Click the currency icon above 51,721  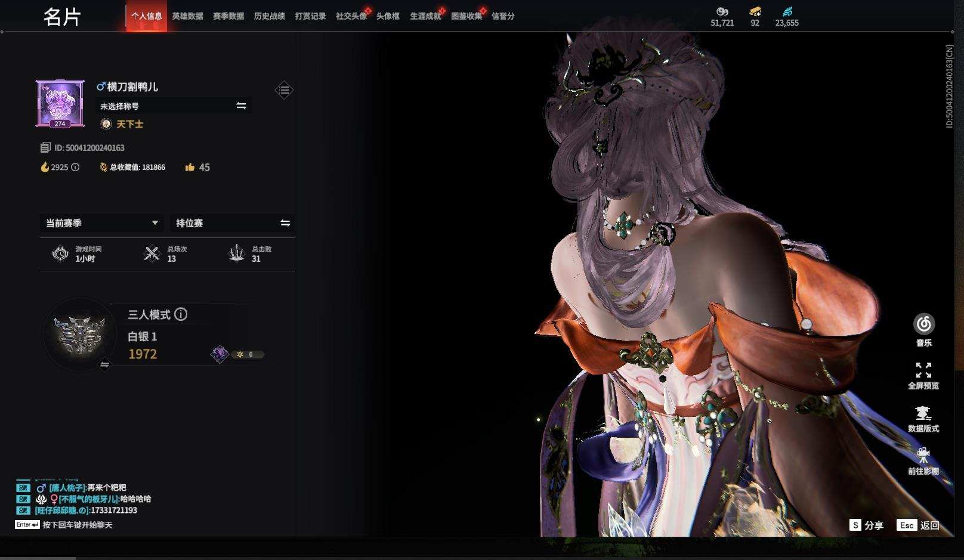pyautogui.click(x=722, y=11)
